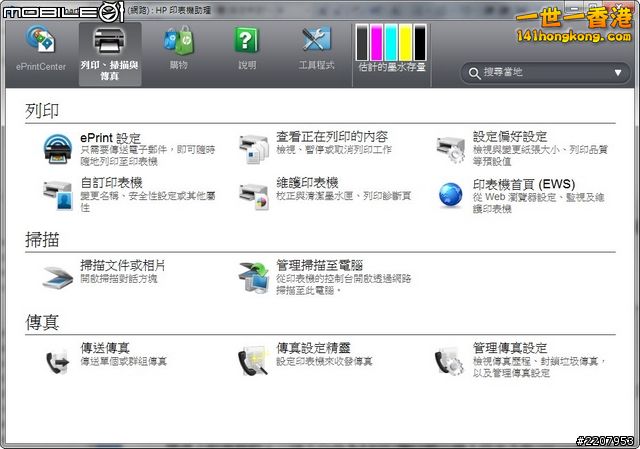The image size is (640, 449).
Task: Click the 購物 shopping bag icon
Action: coord(179,42)
